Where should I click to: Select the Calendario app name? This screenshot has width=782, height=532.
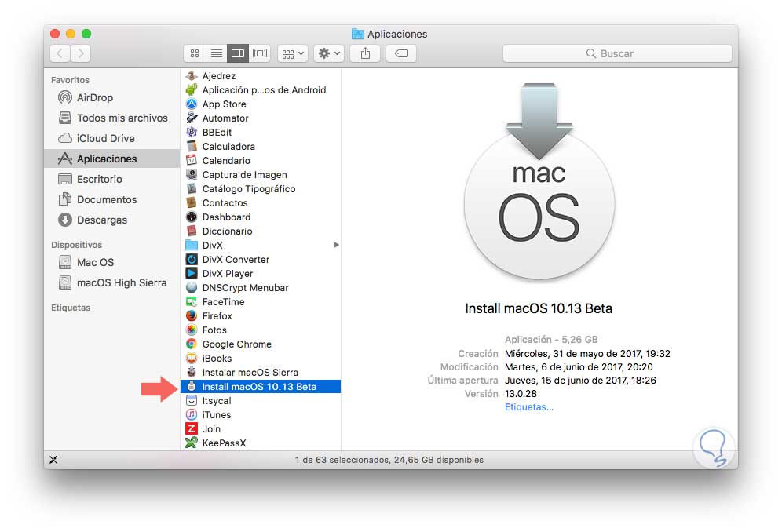point(226,161)
